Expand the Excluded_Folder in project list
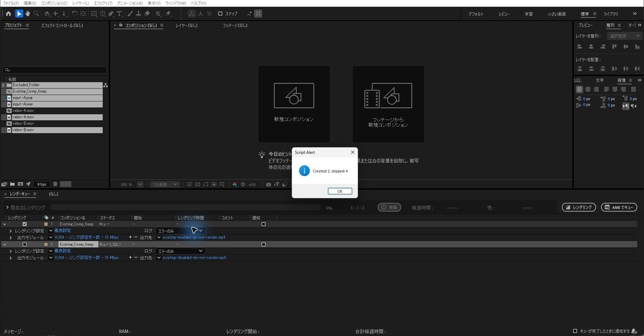The width and height of the screenshot is (644, 336). [x=3, y=85]
